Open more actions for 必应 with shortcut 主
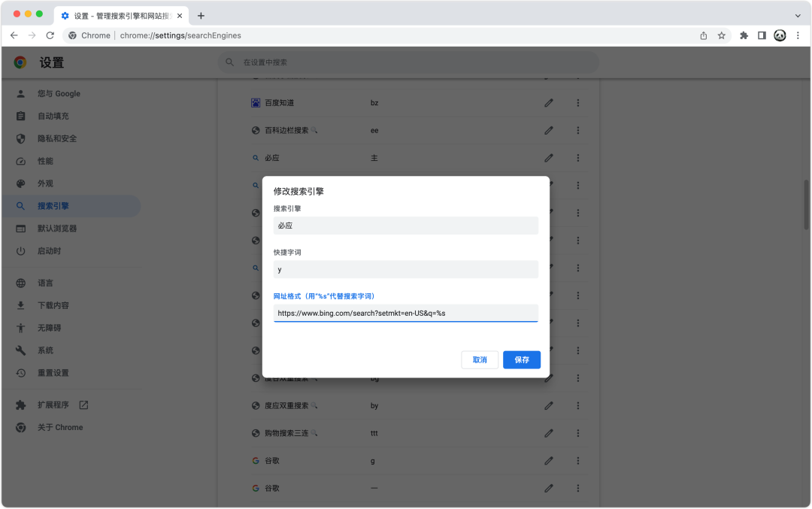 (578, 158)
